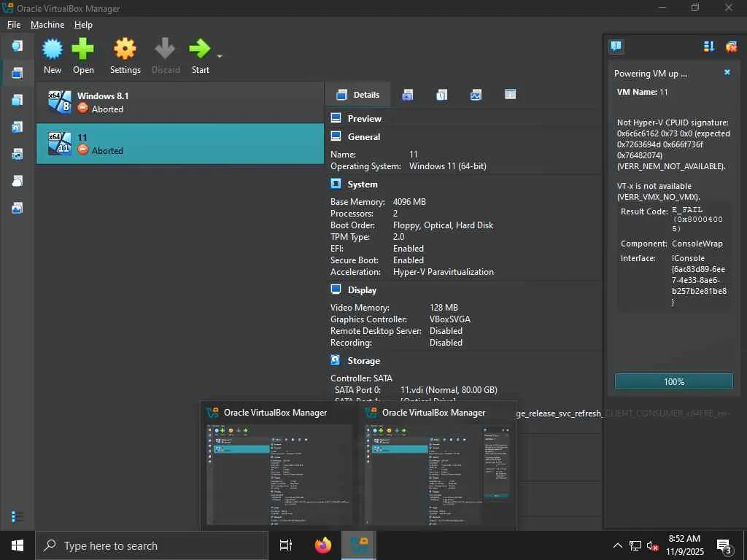Click the Floppy, Optical, Hard Disk boot order
This screenshot has width=747, height=560.
tap(443, 225)
